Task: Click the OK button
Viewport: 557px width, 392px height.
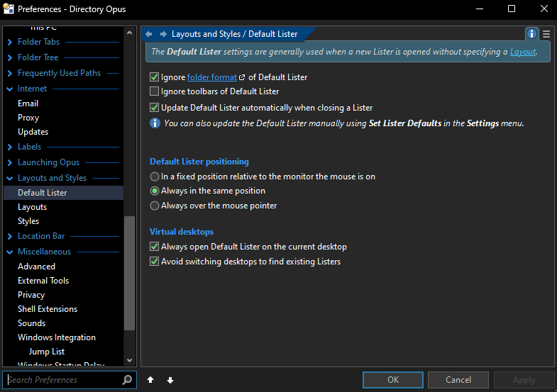Action: click(393, 380)
